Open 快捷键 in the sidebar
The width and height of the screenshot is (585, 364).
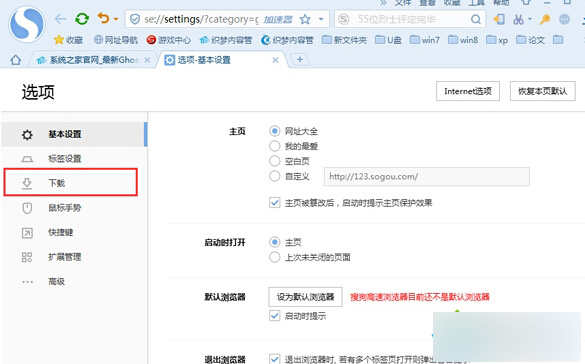coord(74,232)
